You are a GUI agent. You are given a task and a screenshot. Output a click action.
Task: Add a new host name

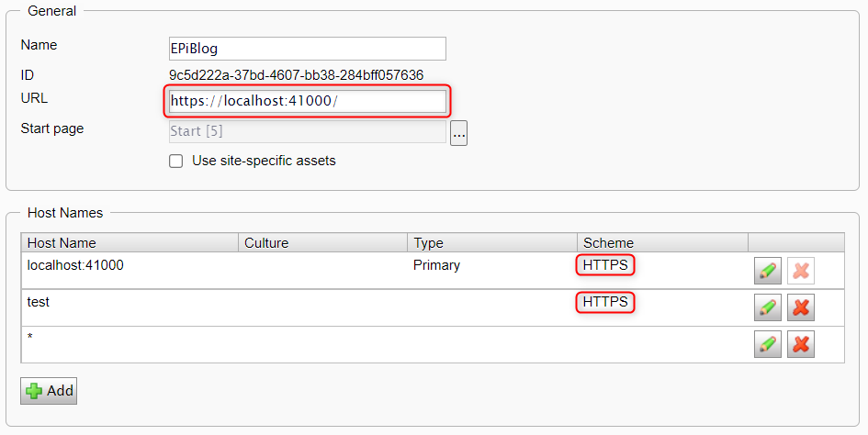tap(49, 391)
